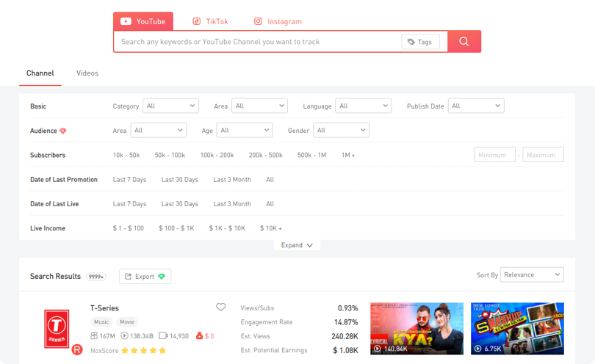Filter subscribers by 200k - 500k
The height and width of the screenshot is (364, 595).
266,155
